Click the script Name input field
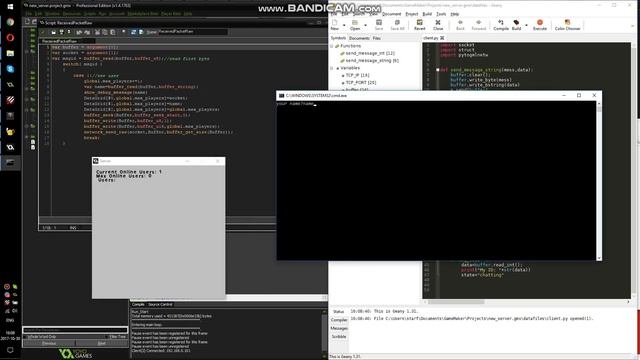This screenshot has width=640, height=360. pos(193,31)
